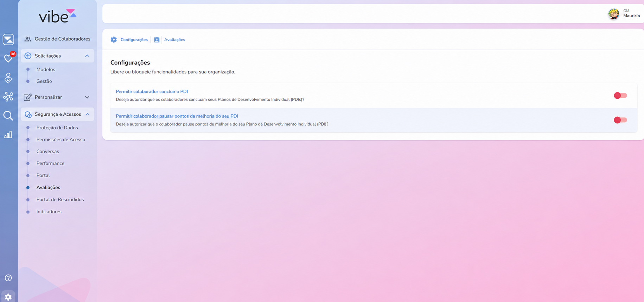Screen dimensions: 644x302
Task: Select Avaliações in the sidebar
Action: tap(48, 187)
